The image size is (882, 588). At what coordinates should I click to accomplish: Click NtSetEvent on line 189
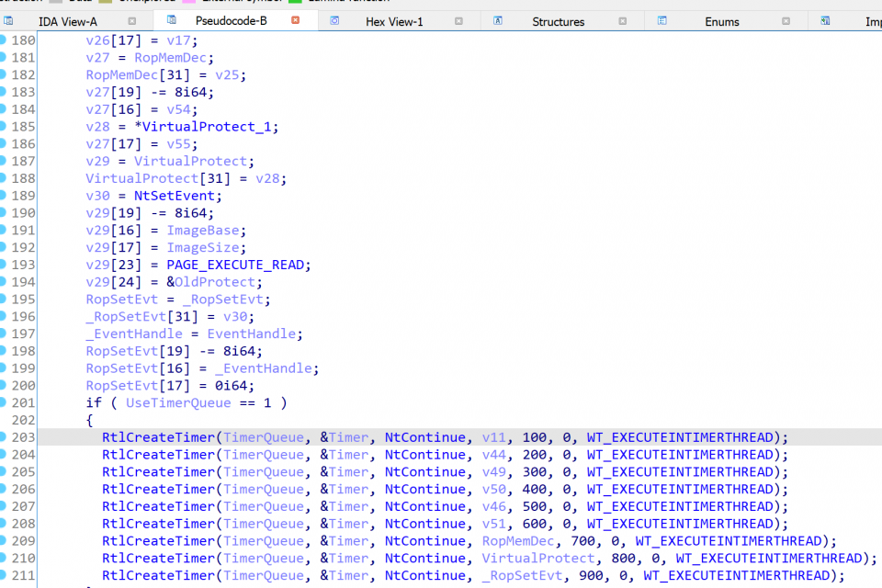click(x=174, y=196)
